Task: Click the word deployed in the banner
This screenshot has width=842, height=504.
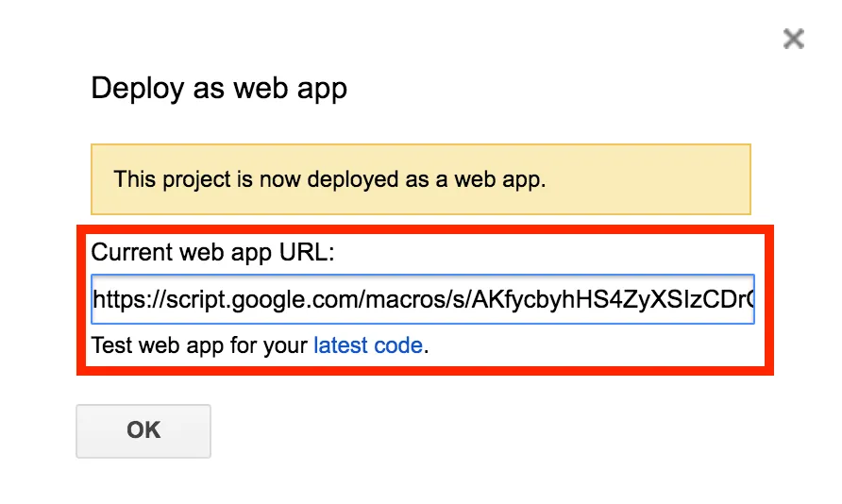Action: pyautogui.click(x=353, y=180)
